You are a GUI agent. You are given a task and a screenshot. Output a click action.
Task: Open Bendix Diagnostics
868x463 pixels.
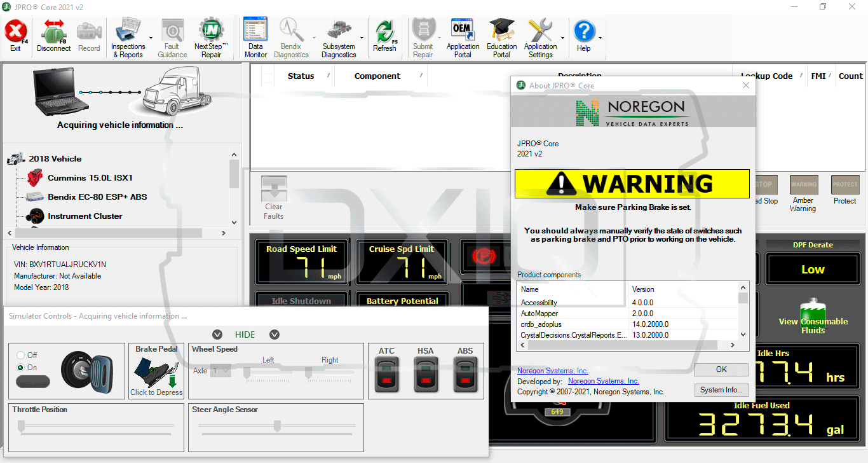click(291, 39)
